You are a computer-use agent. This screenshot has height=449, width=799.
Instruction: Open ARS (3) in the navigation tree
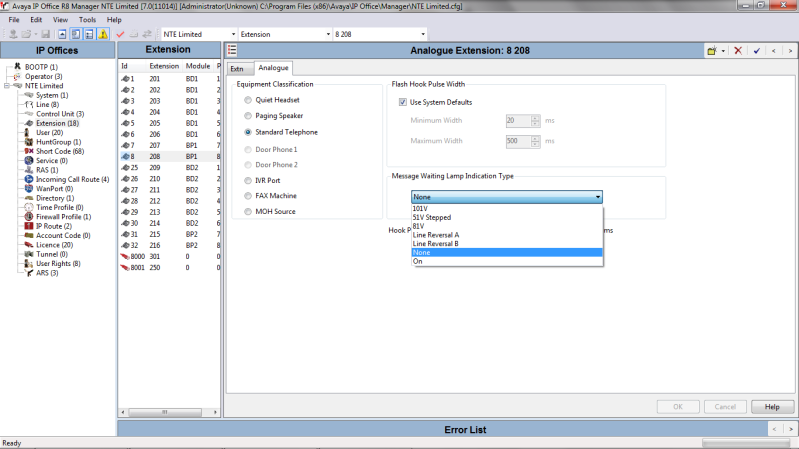tap(47, 273)
